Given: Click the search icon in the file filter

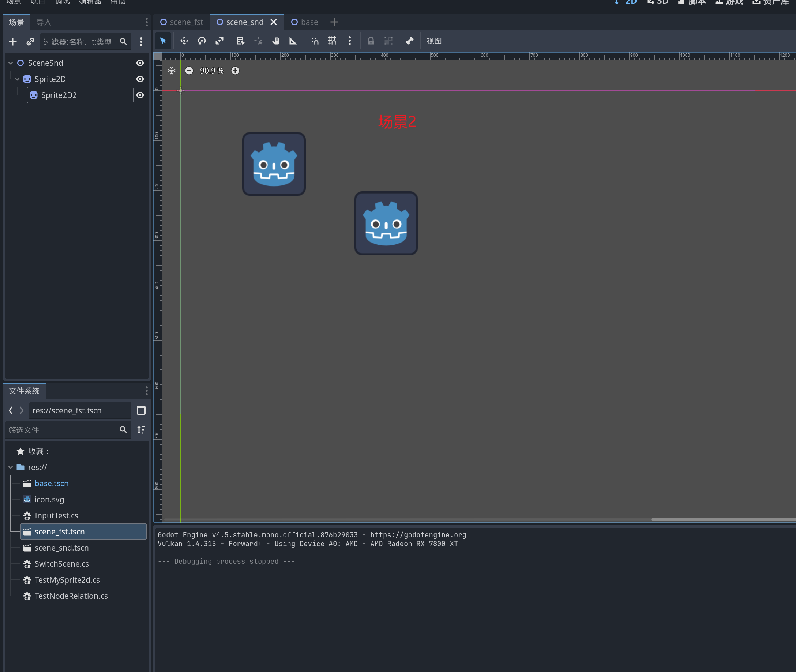Looking at the screenshot, I should [x=123, y=430].
